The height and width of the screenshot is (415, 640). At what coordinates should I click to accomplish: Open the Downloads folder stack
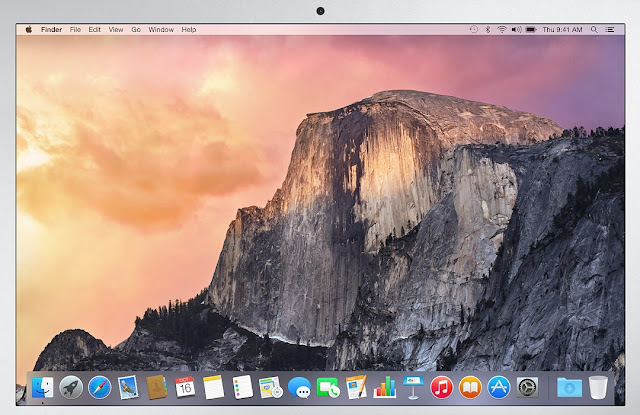(x=569, y=387)
